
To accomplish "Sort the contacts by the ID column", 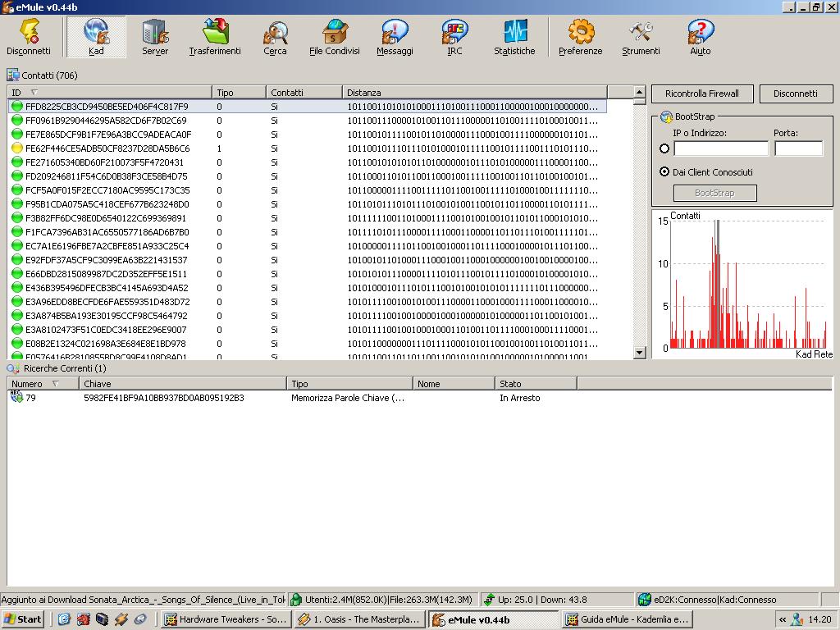I will pyautogui.click(x=109, y=92).
